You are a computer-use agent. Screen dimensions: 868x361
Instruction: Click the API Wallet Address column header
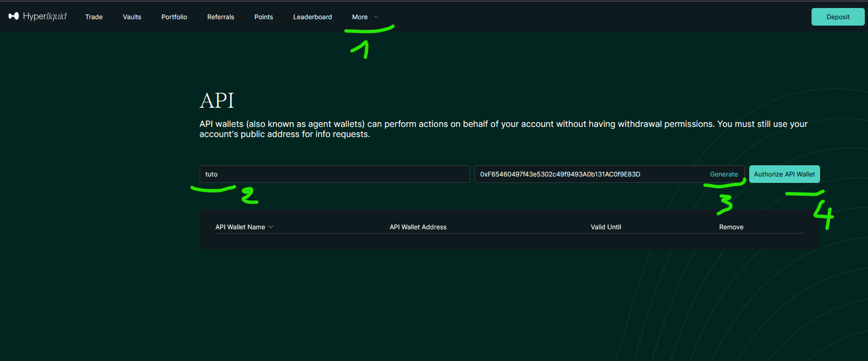tap(418, 227)
